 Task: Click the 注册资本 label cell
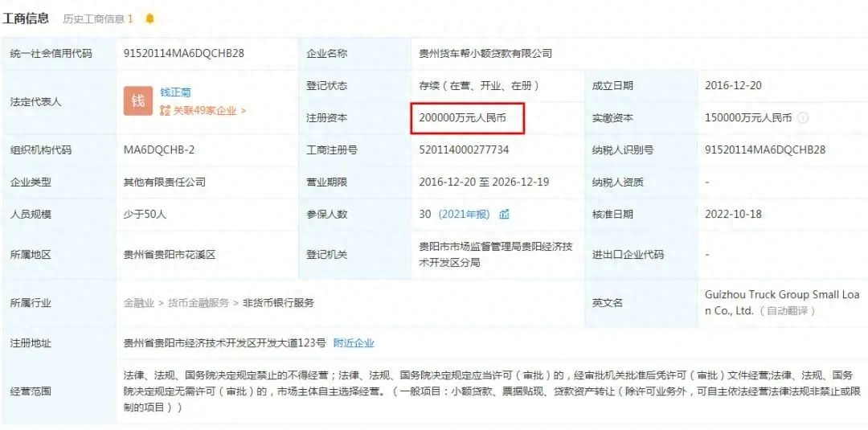pos(355,118)
